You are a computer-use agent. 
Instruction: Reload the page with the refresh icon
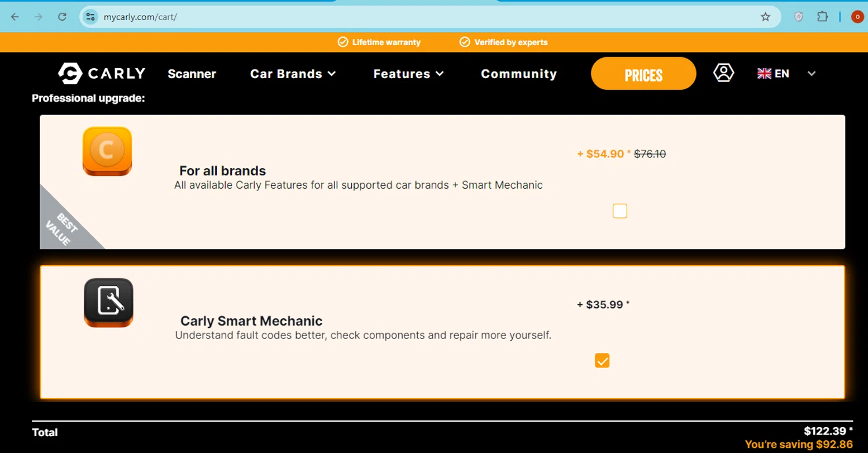click(x=62, y=17)
